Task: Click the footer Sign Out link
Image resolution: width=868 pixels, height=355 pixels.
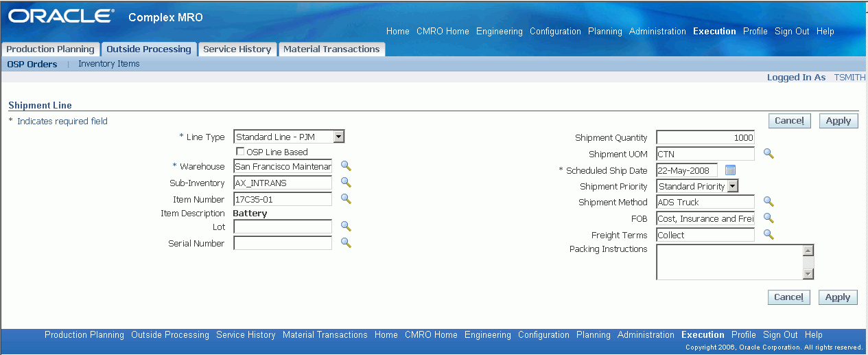Action: 780,335
